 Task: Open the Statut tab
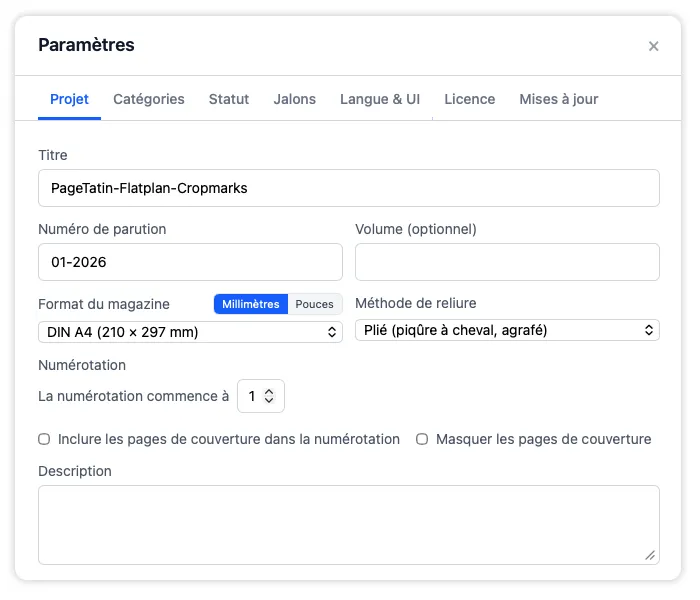click(x=229, y=99)
